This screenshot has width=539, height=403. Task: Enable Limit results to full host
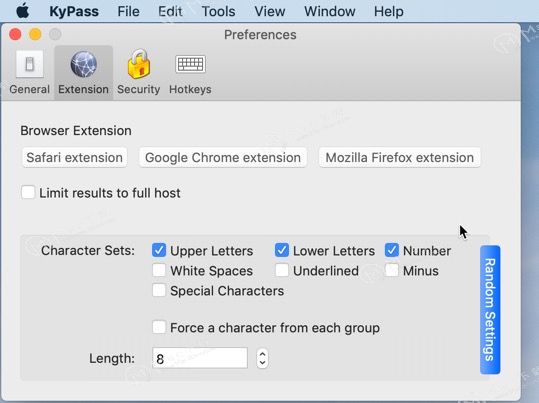pos(28,193)
